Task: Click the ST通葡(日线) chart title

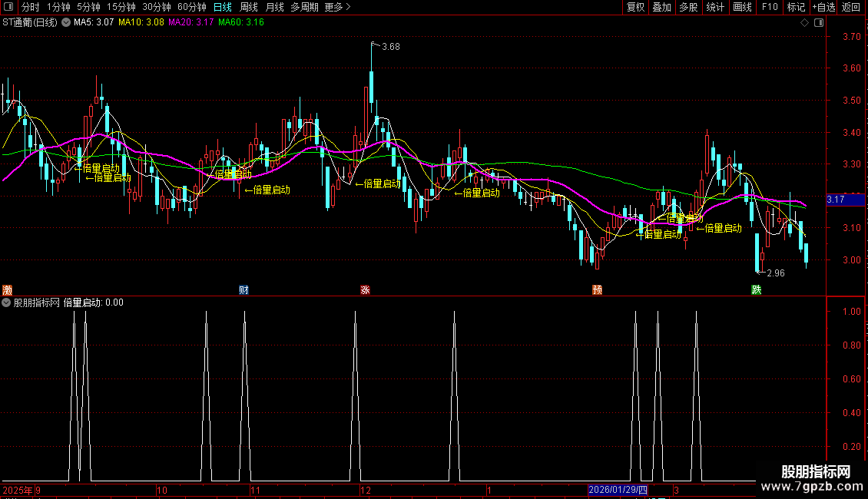Action: point(30,23)
